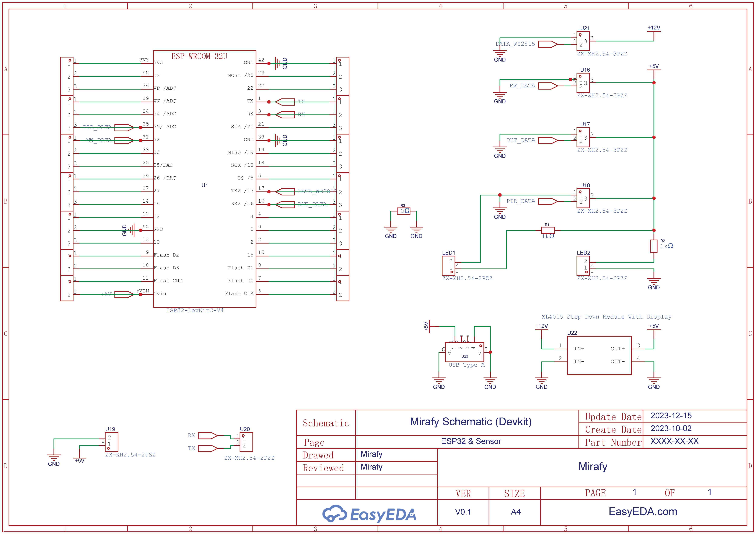
Task: Click the R1 1kΩ resistor symbol
Action: coord(548,230)
